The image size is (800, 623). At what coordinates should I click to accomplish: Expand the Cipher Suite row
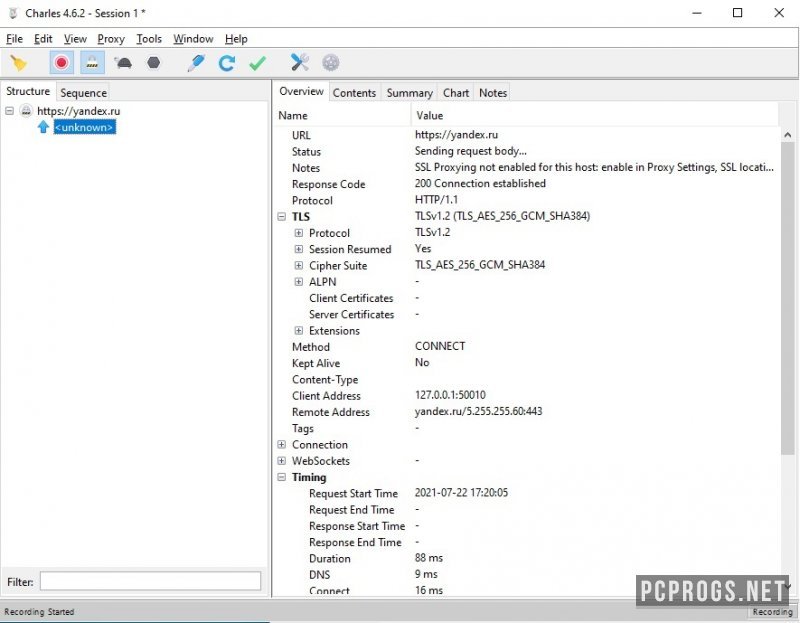tap(299, 266)
